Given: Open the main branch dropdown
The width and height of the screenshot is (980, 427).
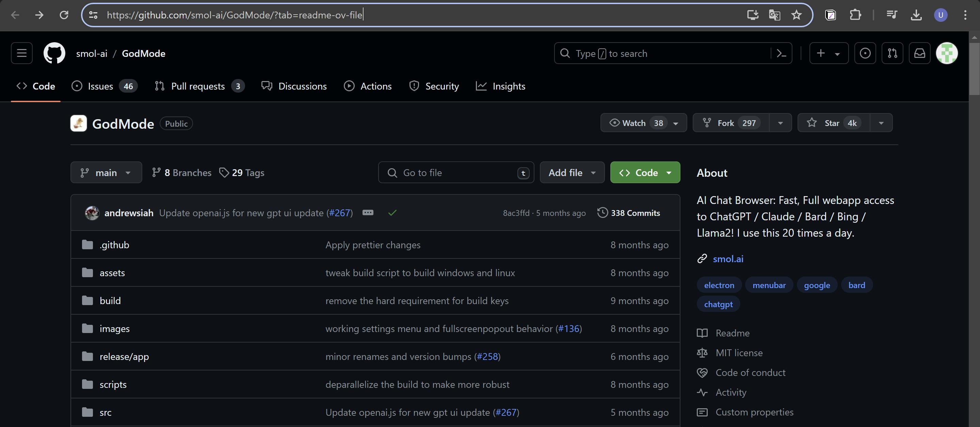Looking at the screenshot, I should point(106,173).
